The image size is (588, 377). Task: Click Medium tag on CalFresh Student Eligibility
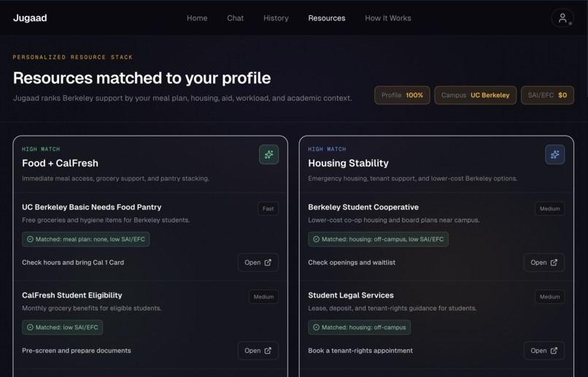pyautogui.click(x=263, y=297)
